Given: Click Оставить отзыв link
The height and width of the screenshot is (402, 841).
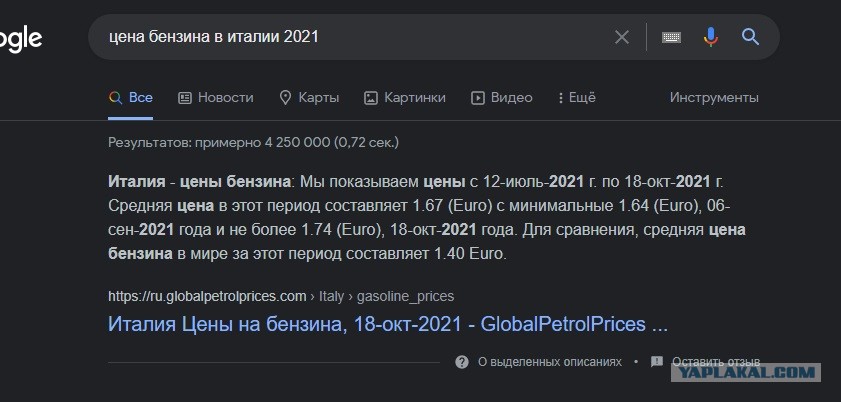Looking at the screenshot, I should tap(716, 362).
